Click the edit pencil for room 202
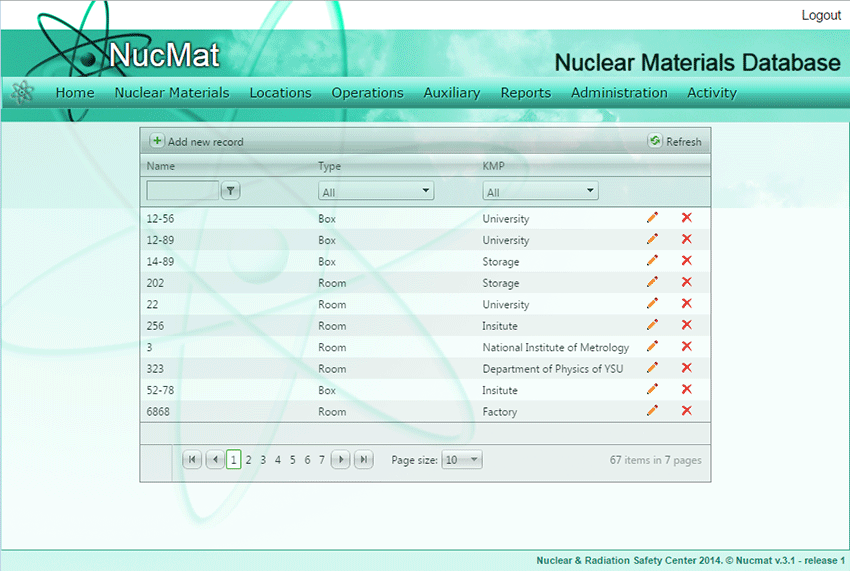 [652, 282]
